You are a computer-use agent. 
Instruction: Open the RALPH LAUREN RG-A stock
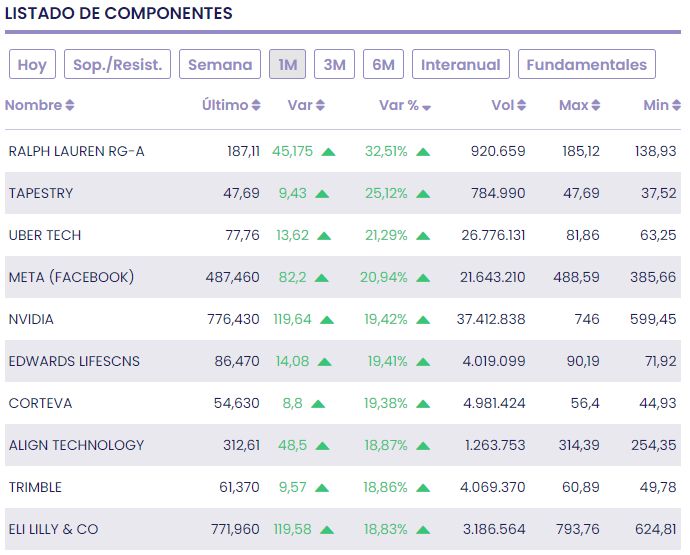click(77, 152)
